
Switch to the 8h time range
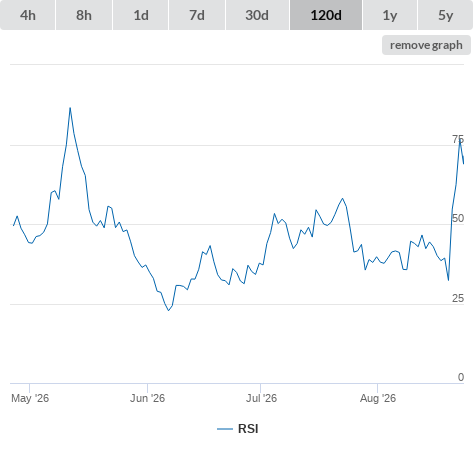[84, 15]
